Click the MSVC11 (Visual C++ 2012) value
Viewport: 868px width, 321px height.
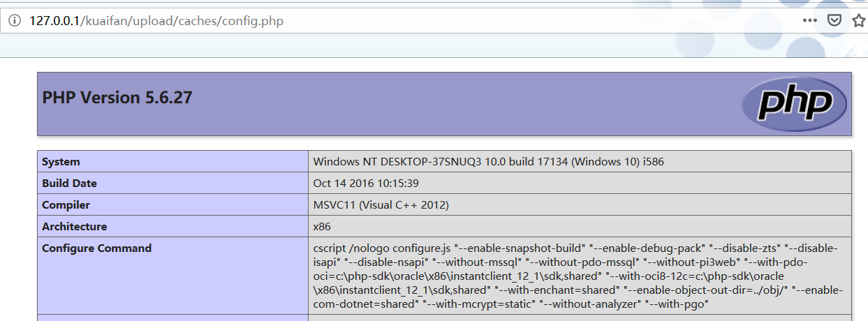pyautogui.click(x=381, y=205)
